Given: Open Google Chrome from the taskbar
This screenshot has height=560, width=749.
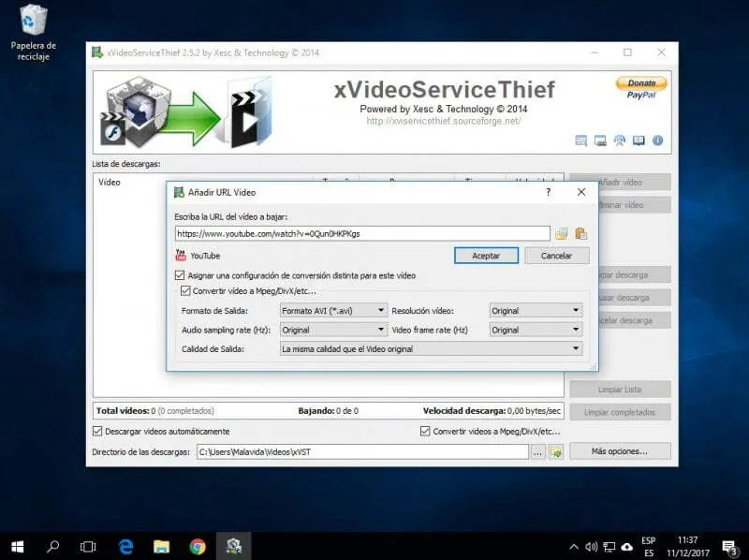Looking at the screenshot, I should pyautogui.click(x=198, y=545).
